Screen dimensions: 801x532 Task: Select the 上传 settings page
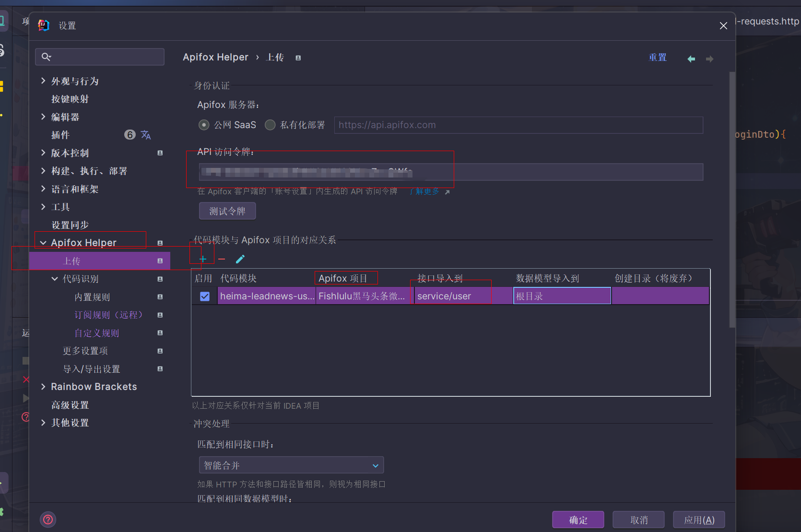tap(100, 261)
